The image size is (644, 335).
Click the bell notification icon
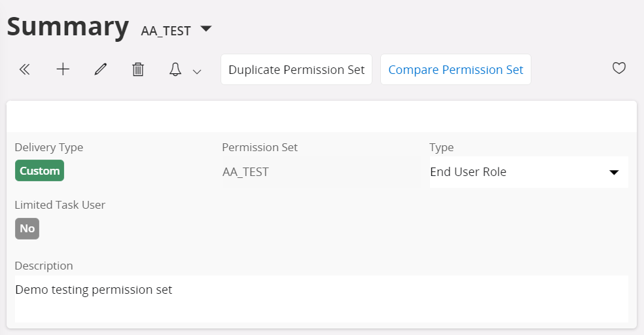(175, 69)
